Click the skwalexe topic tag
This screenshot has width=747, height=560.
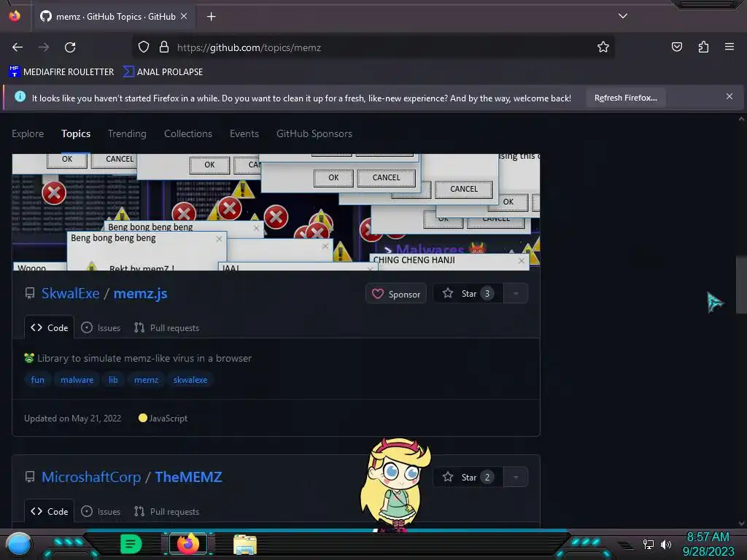190,379
